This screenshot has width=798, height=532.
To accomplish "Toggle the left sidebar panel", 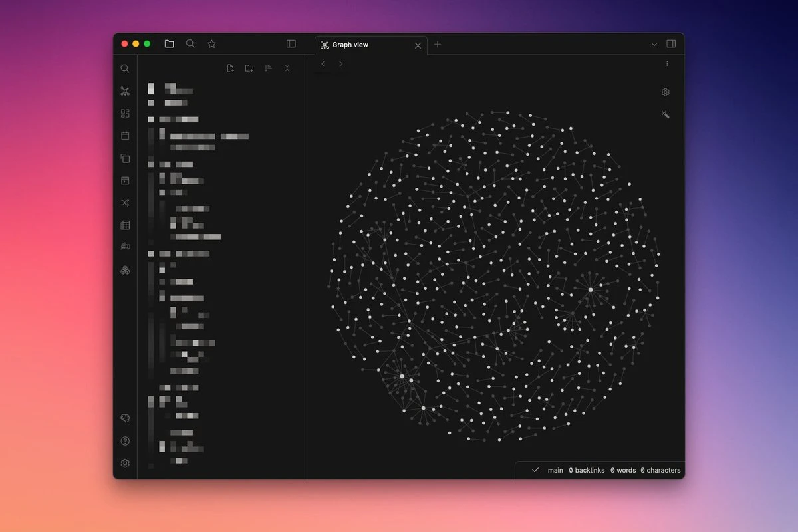I will (x=291, y=44).
